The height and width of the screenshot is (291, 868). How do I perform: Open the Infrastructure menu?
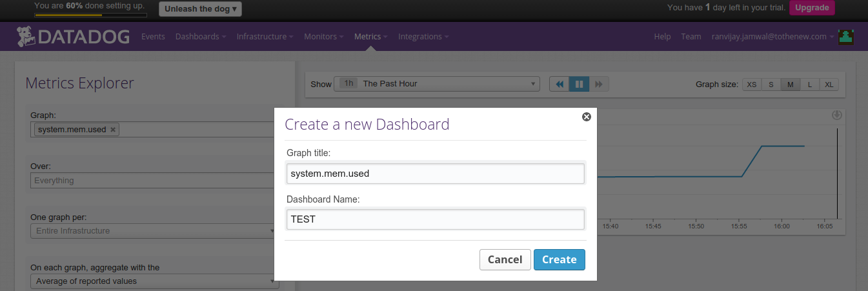265,37
